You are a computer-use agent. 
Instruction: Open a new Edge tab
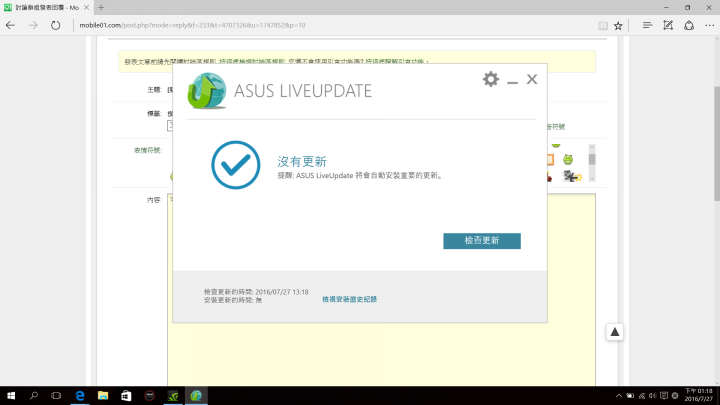[101, 7]
